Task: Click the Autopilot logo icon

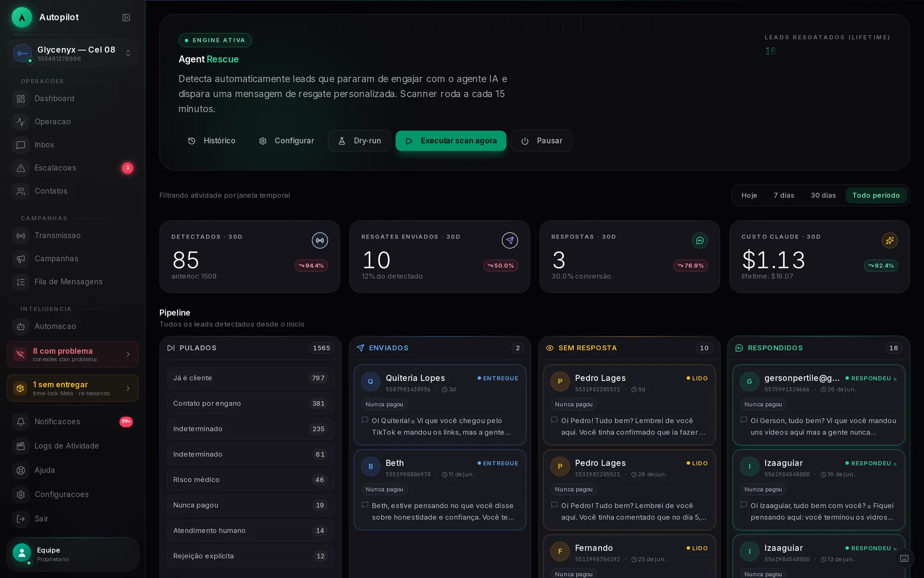Action: tap(22, 18)
